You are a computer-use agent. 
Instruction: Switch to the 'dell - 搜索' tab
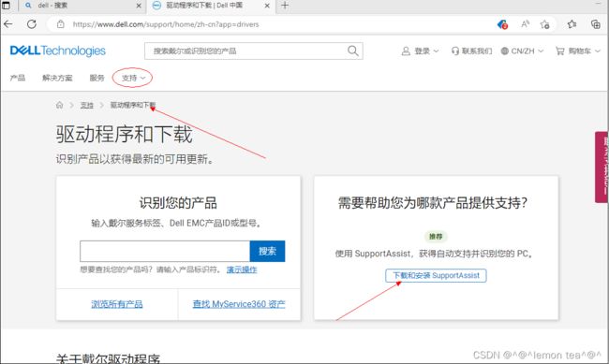tap(82, 6)
